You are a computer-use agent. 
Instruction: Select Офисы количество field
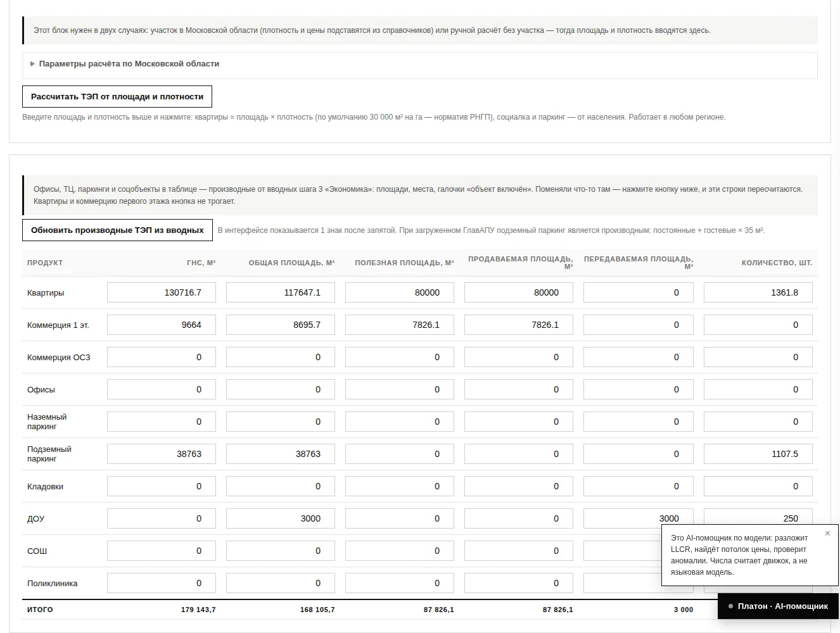click(x=758, y=389)
